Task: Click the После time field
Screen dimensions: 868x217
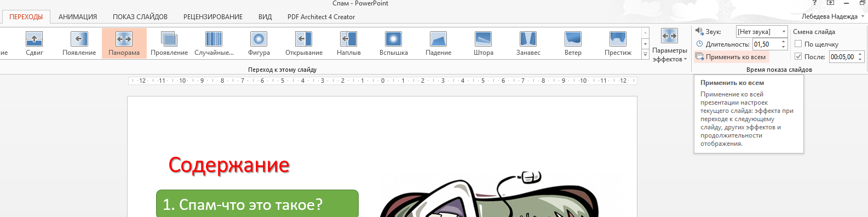Action: pos(842,57)
